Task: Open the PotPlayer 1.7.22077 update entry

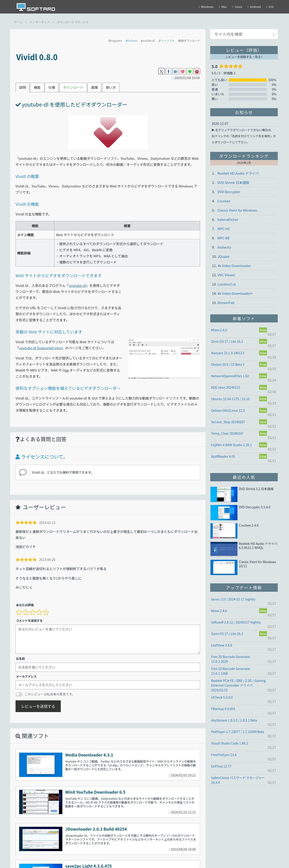Action: [x=237, y=732]
